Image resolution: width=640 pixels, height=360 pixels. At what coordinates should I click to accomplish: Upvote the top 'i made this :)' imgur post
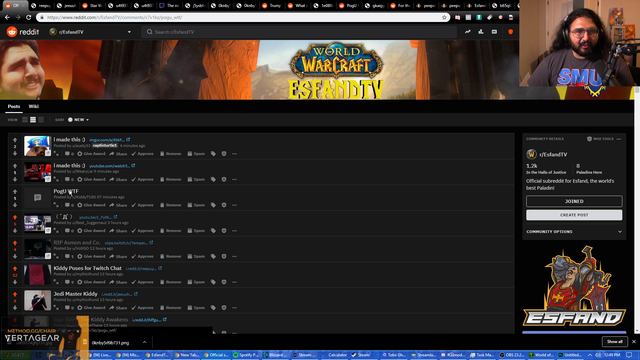coord(15,140)
